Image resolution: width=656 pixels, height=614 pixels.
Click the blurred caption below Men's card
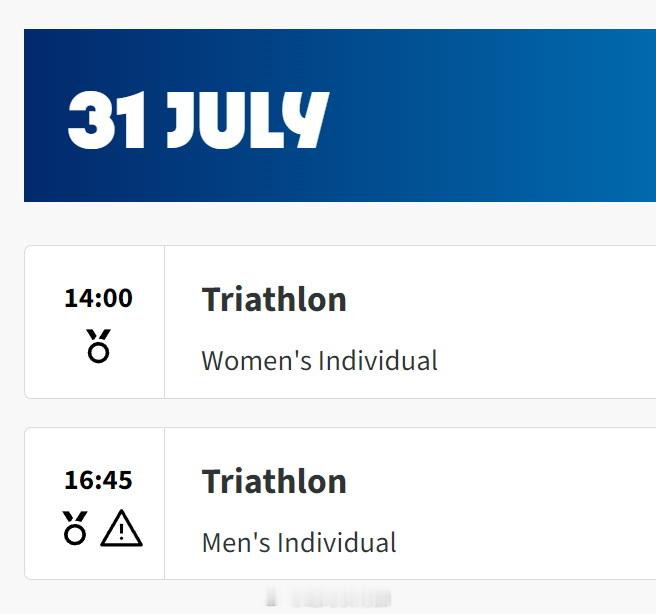point(328,599)
